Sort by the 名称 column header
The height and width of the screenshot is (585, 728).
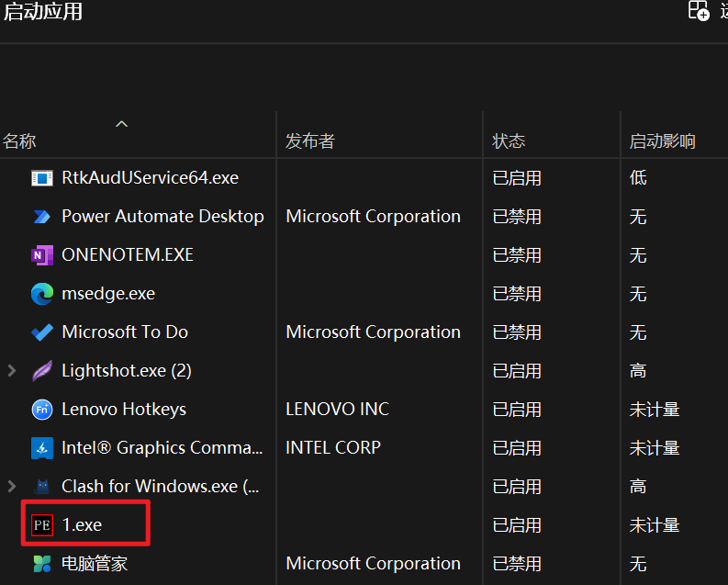[19, 141]
